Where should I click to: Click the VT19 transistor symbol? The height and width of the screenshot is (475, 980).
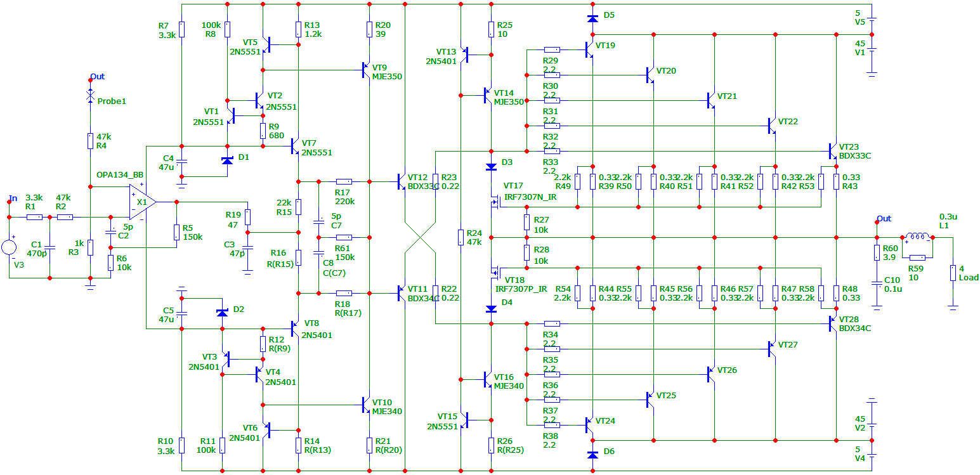(x=590, y=49)
